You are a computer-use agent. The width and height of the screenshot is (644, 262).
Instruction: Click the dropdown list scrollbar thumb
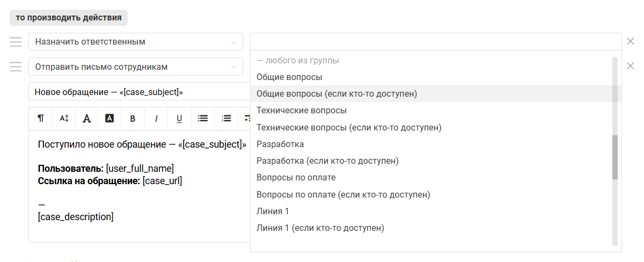point(615,157)
